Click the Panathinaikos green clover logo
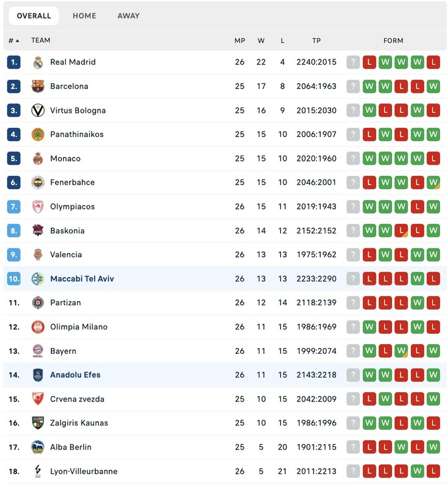448x487 pixels. tap(38, 134)
